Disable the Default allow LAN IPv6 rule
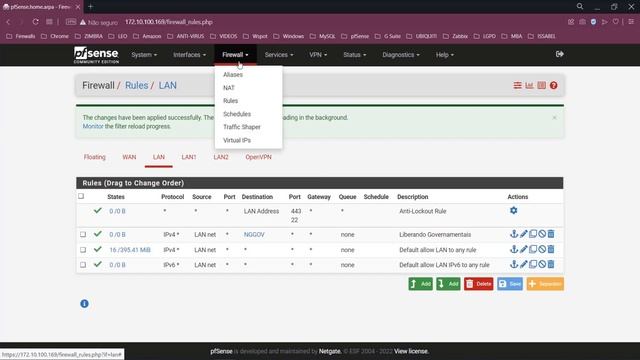Screen dimensions: 640x360 pyautogui.click(x=542, y=264)
